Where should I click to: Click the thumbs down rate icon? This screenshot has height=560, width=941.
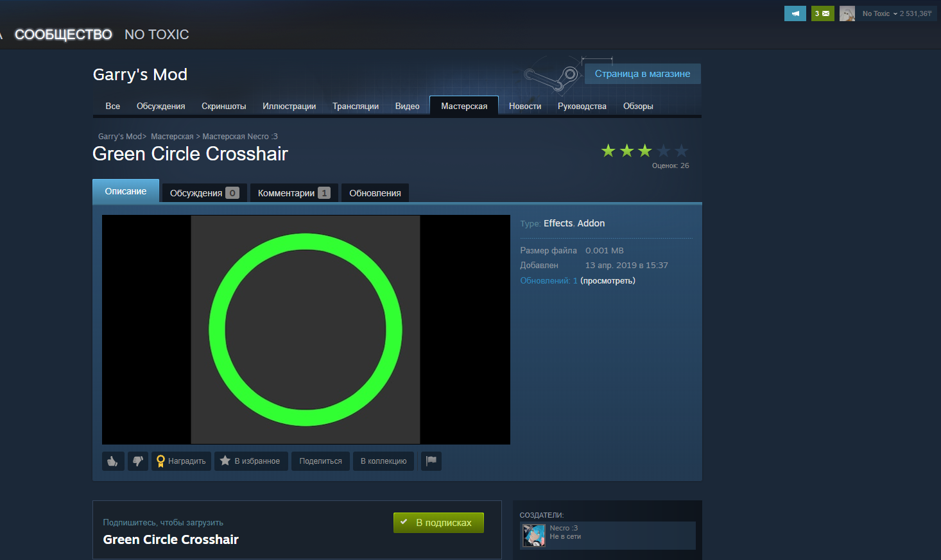pyautogui.click(x=138, y=461)
